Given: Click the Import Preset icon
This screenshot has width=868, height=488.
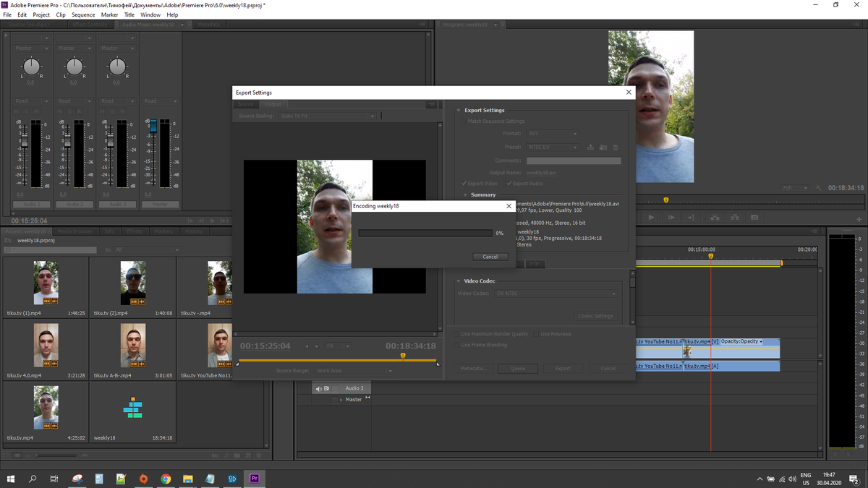Looking at the screenshot, I should pos(603,147).
